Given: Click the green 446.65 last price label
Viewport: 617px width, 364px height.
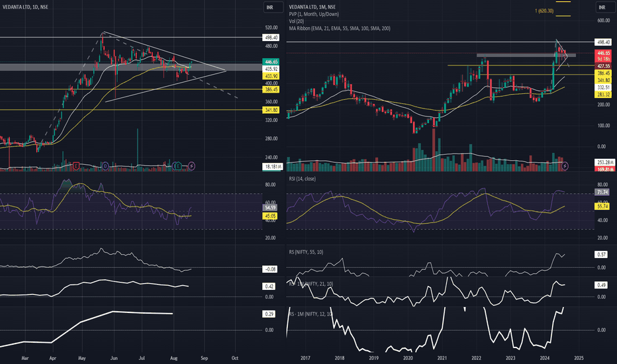Looking at the screenshot, I should [271, 62].
